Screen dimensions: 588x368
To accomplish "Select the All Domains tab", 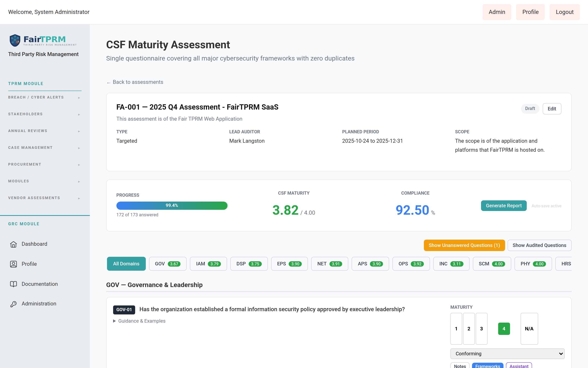I will pos(126,264).
